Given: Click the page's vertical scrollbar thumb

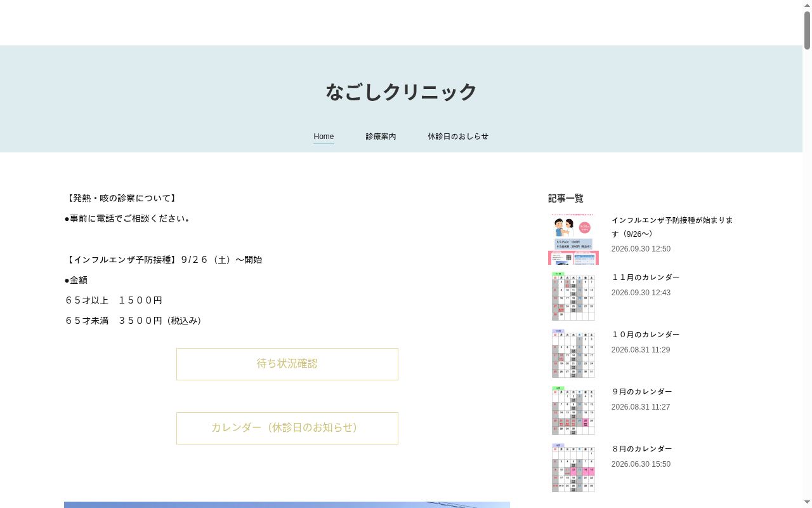Looking at the screenshot, I should [x=807, y=30].
